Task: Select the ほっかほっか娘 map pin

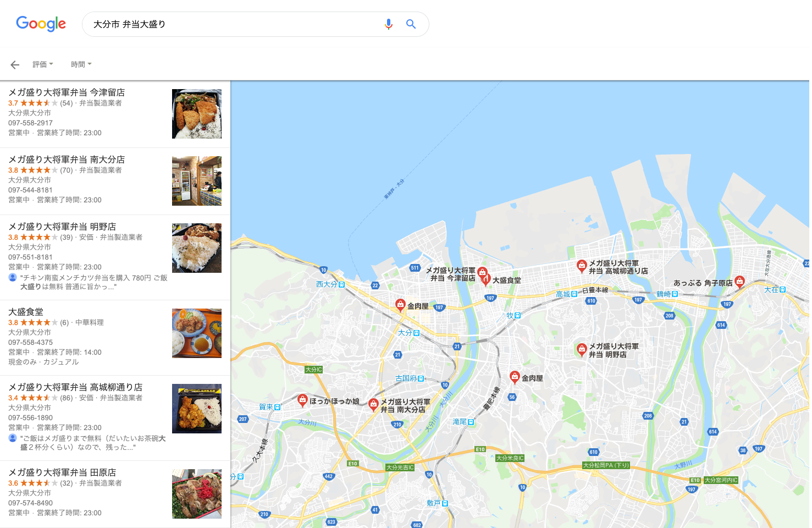Action: (x=302, y=400)
